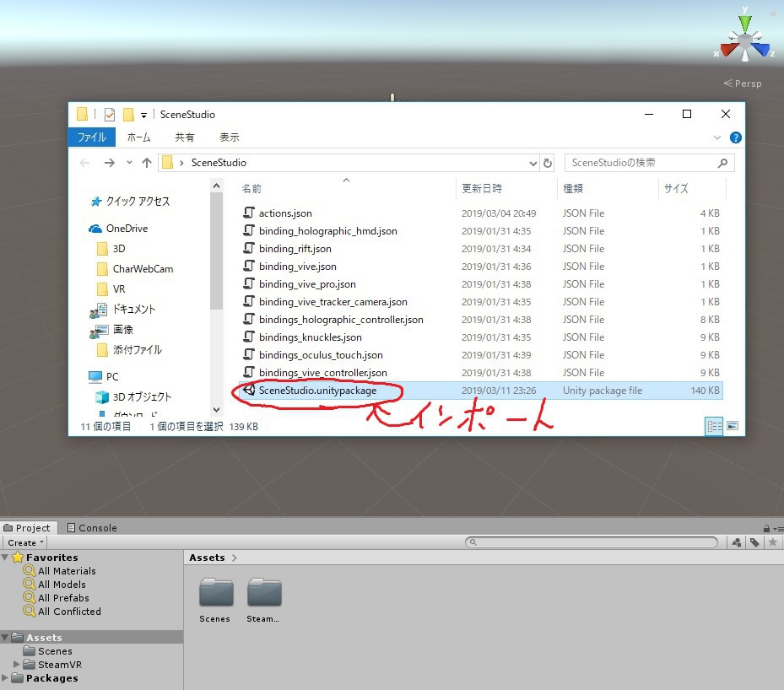Click sidebar scrollbar down arrow

[x=217, y=410]
